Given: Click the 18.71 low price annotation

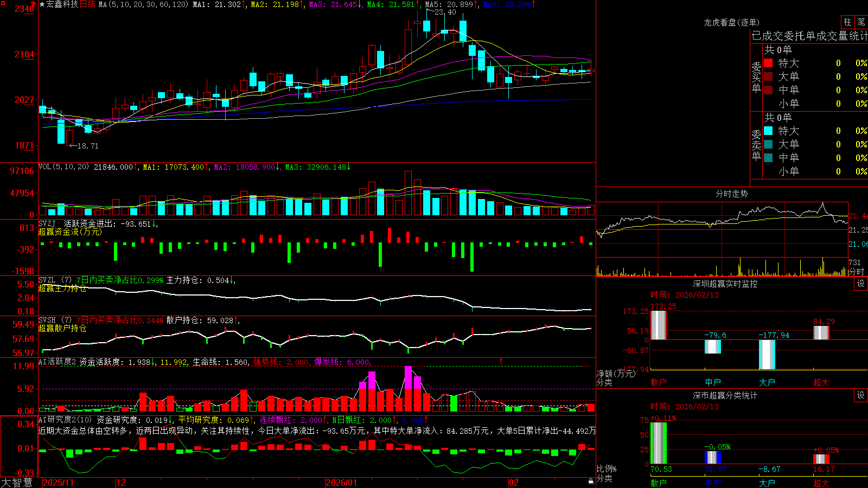Looking at the screenshot, I should (88, 146).
